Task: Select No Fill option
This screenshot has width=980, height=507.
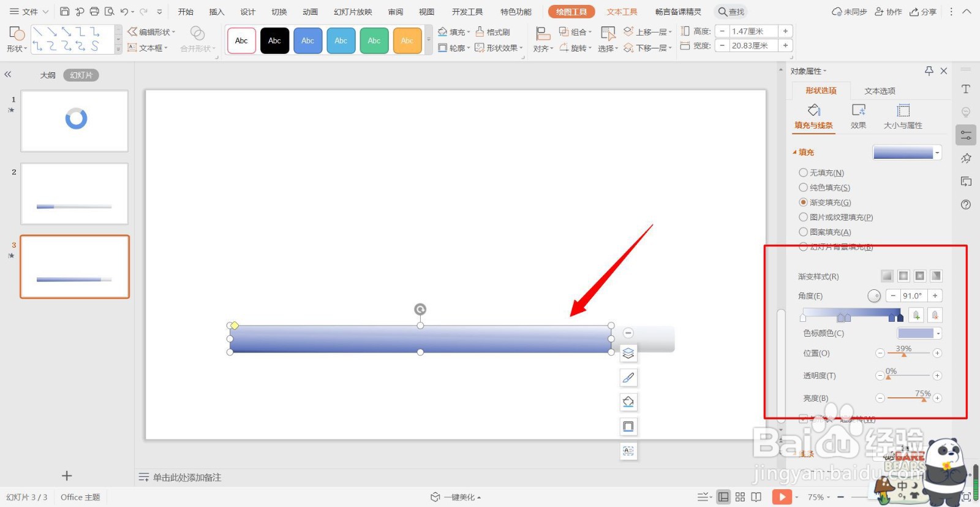Action: tap(821, 173)
